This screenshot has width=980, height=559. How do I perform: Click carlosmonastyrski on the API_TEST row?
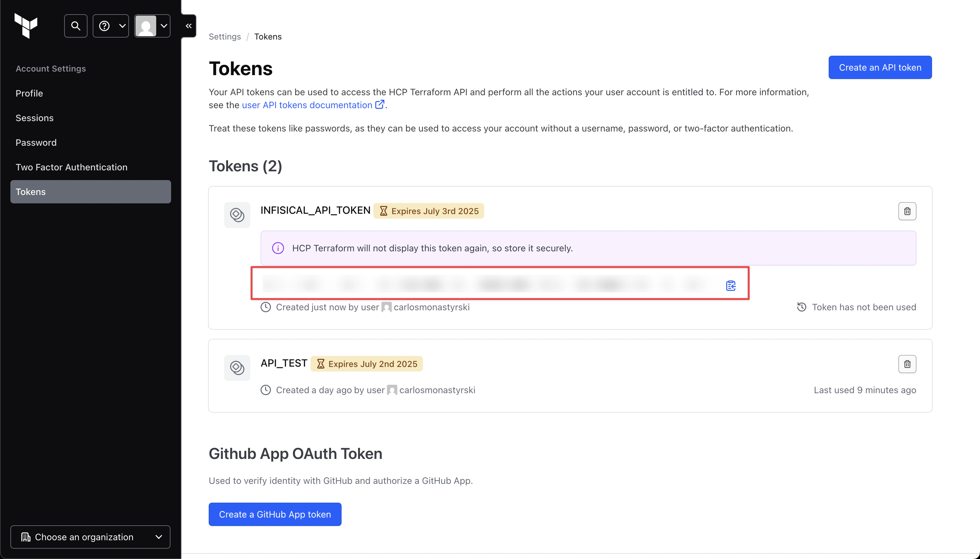(x=437, y=390)
